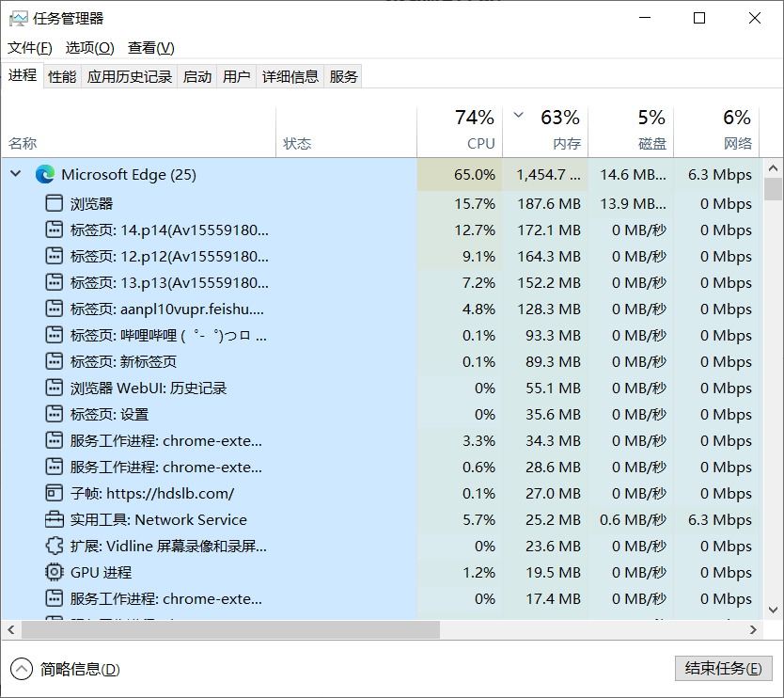Click the Microsoft Edge process icon
Viewport: 784px width, 698px height.
45,174
